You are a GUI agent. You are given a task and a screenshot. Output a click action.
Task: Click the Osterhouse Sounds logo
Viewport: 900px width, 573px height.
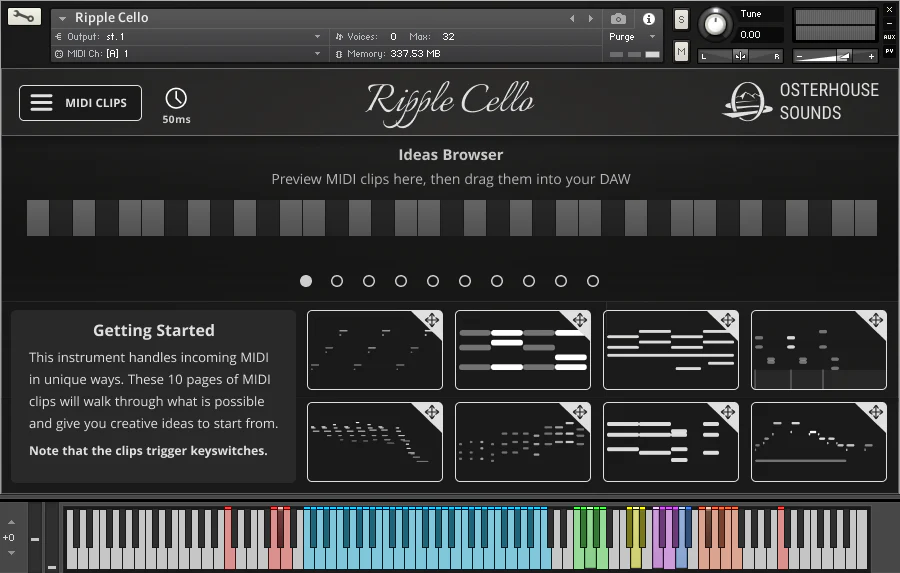(800, 101)
